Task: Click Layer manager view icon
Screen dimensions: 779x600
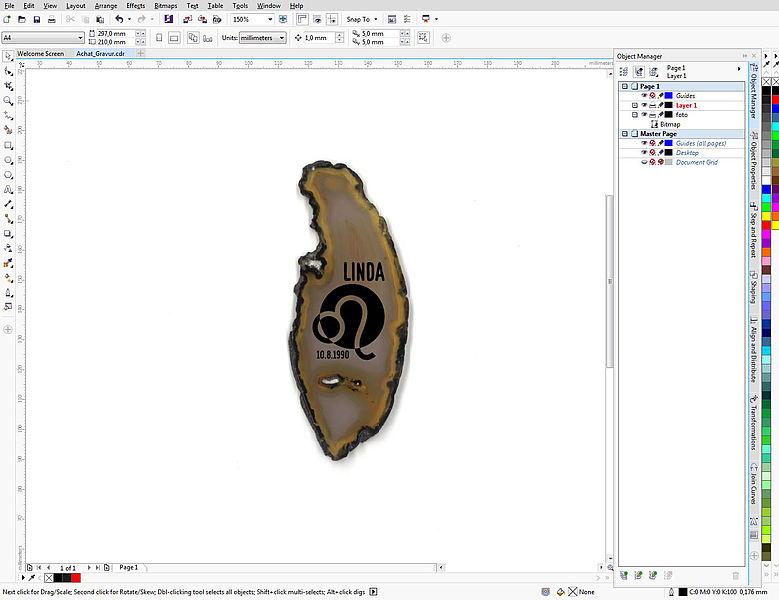Action: pyautogui.click(x=654, y=72)
